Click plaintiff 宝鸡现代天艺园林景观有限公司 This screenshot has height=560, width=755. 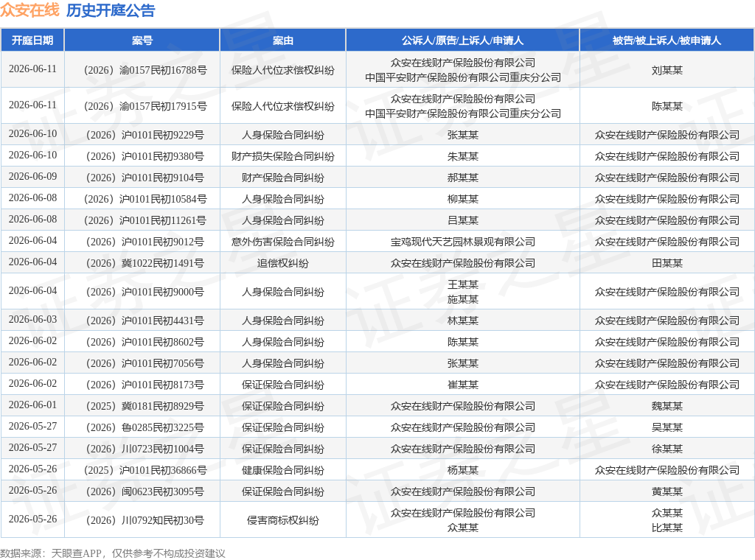pos(463,242)
